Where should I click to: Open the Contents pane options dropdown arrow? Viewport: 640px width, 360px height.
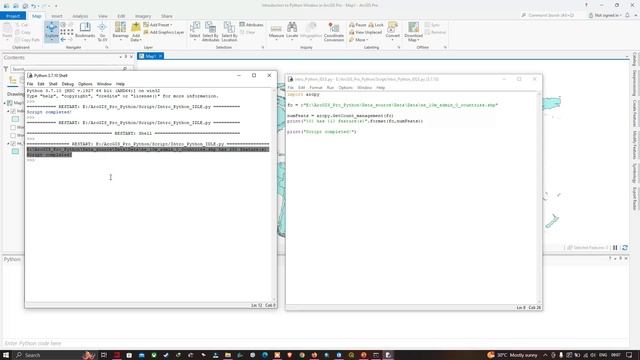click(x=120, y=58)
